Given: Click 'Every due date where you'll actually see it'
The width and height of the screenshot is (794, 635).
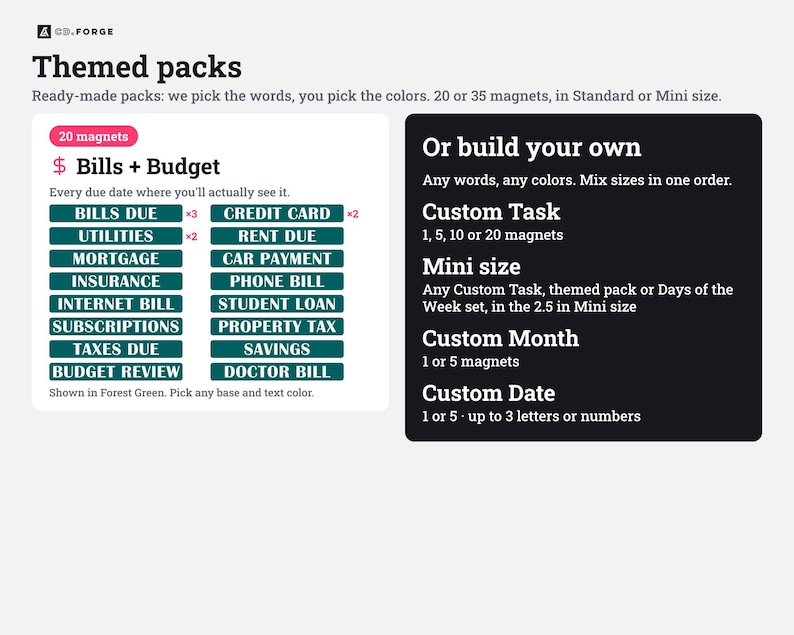Looking at the screenshot, I should coord(170,192).
